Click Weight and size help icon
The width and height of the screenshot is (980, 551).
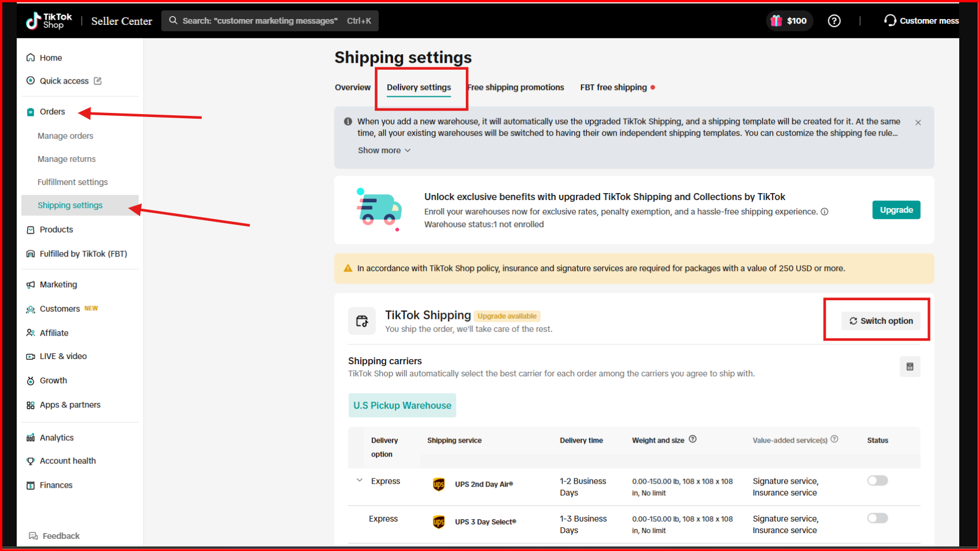coord(693,439)
